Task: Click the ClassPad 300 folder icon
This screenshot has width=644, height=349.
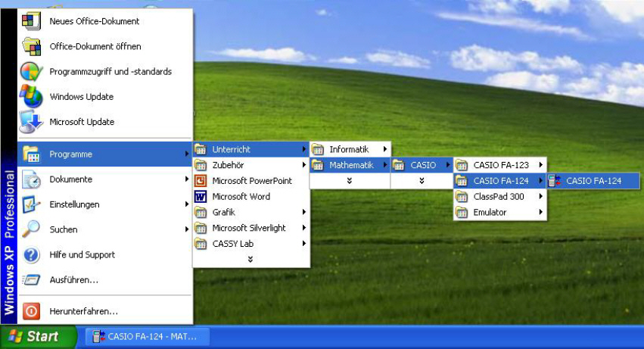Action: pyautogui.click(x=462, y=197)
